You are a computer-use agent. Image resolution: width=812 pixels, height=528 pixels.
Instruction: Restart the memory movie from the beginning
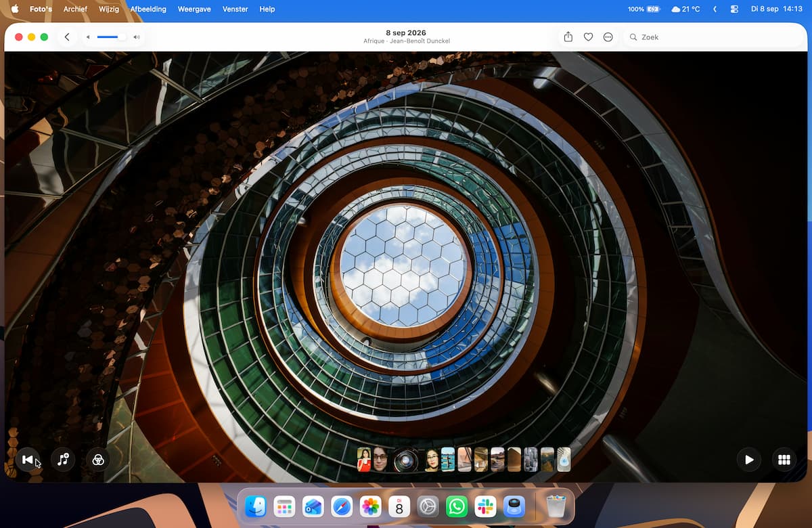[27, 460]
